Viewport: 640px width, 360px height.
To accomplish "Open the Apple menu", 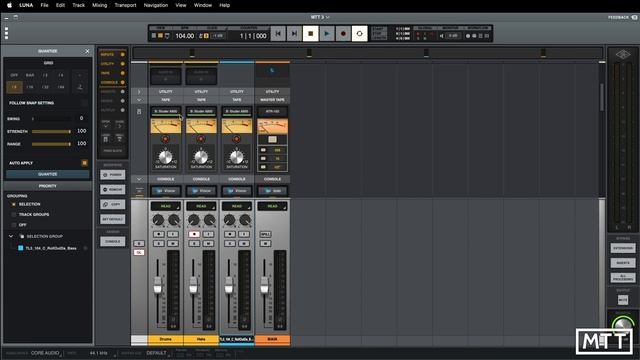I will pos(9,5).
